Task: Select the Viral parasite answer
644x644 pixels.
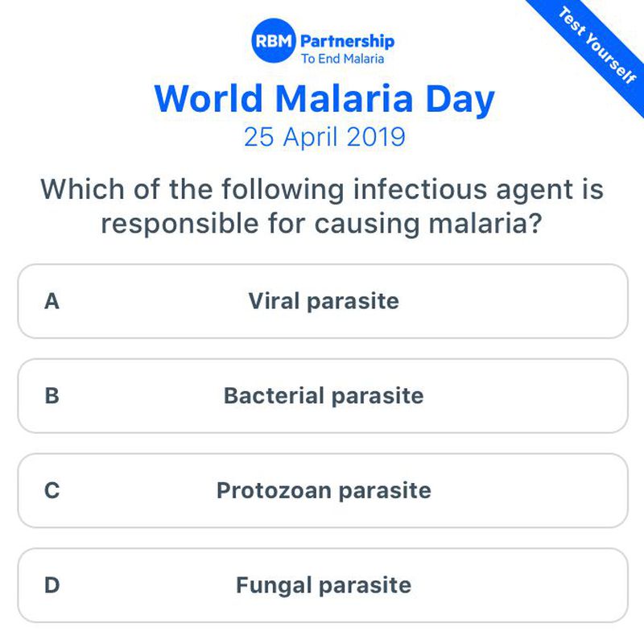Action: pos(323,301)
